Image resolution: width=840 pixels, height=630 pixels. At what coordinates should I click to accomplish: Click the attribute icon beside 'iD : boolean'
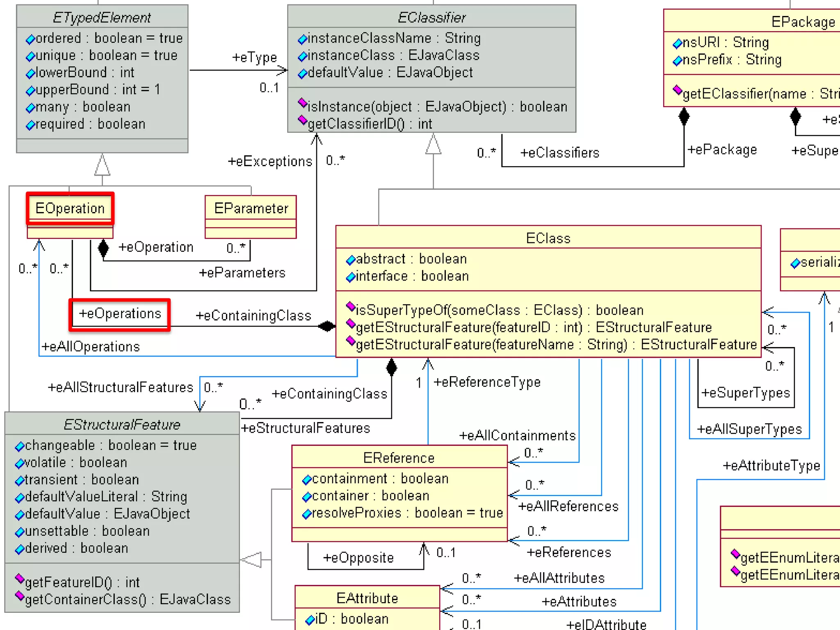[x=310, y=620]
